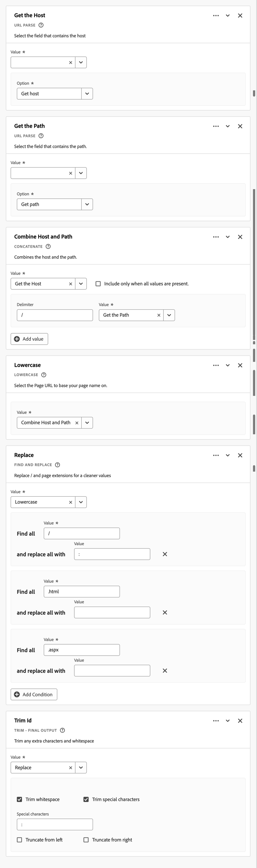The image size is (257, 868).
Task: Clear the Value field in Get the Path
Action: tap(71, 173)
